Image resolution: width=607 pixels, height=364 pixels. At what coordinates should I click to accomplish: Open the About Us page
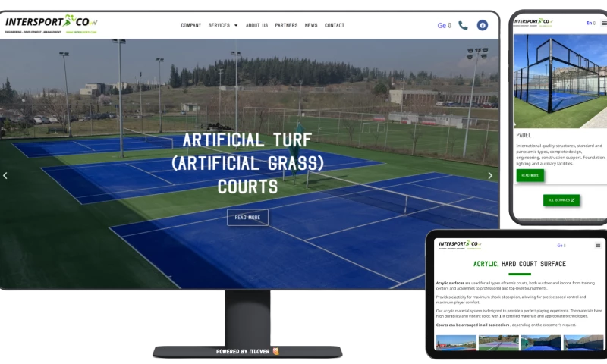(x=256, y=25)
